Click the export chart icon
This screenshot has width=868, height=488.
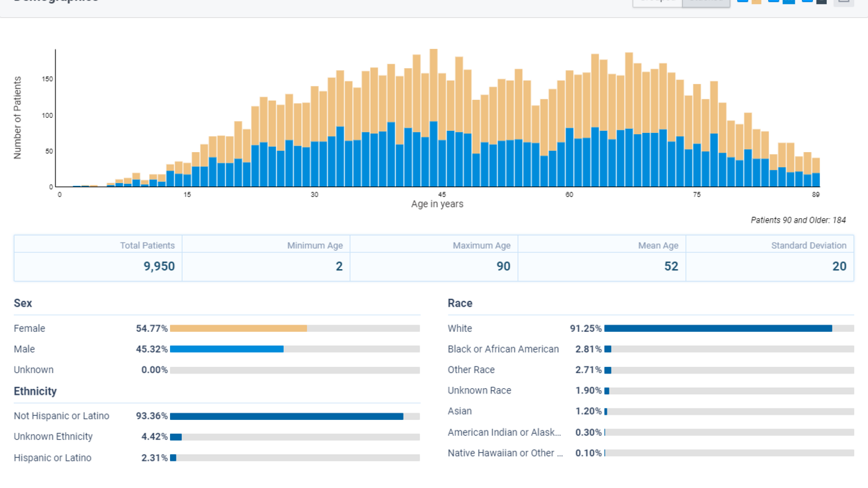[x=843, y=3]
